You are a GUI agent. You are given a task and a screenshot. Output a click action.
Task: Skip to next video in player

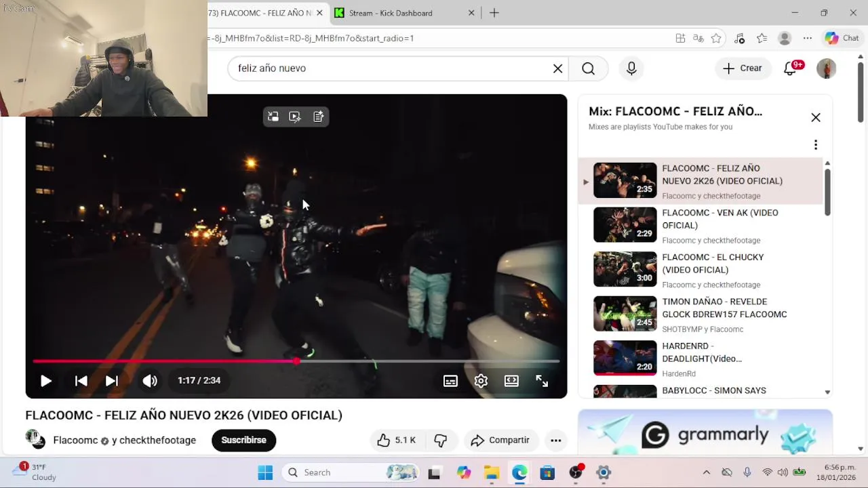click(x=112, y=381)
